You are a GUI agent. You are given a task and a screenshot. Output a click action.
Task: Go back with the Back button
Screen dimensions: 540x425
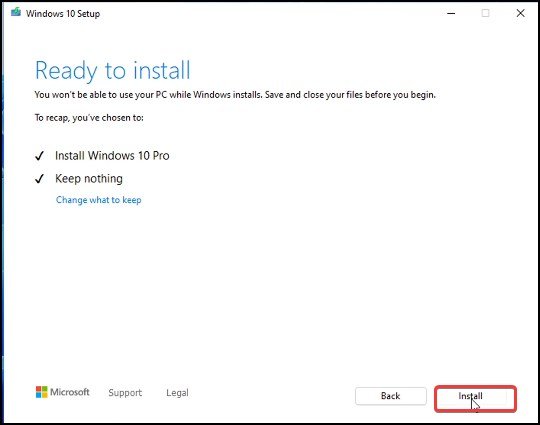point(391,396)
